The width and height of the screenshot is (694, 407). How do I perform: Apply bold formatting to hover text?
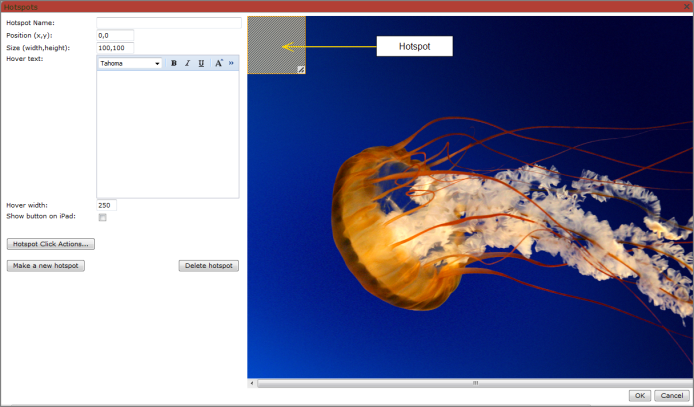point(174,63)
